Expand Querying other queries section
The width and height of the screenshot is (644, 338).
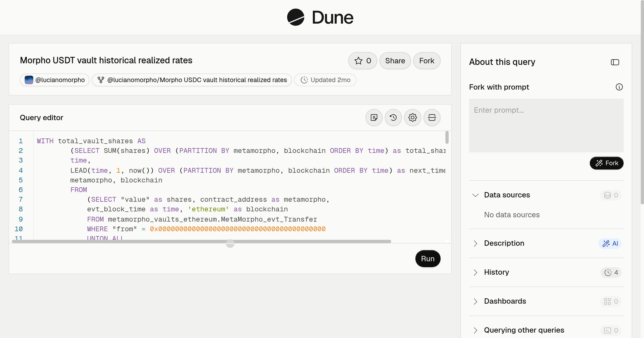475,330
